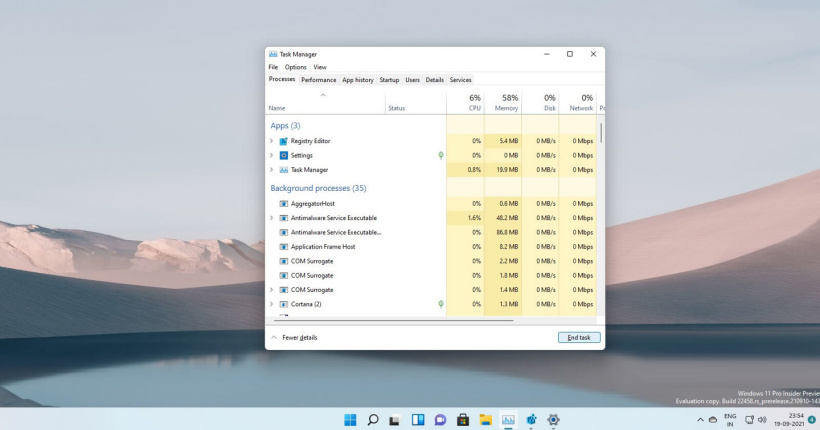Sort by the CPU column header

(x=465, y=103)
